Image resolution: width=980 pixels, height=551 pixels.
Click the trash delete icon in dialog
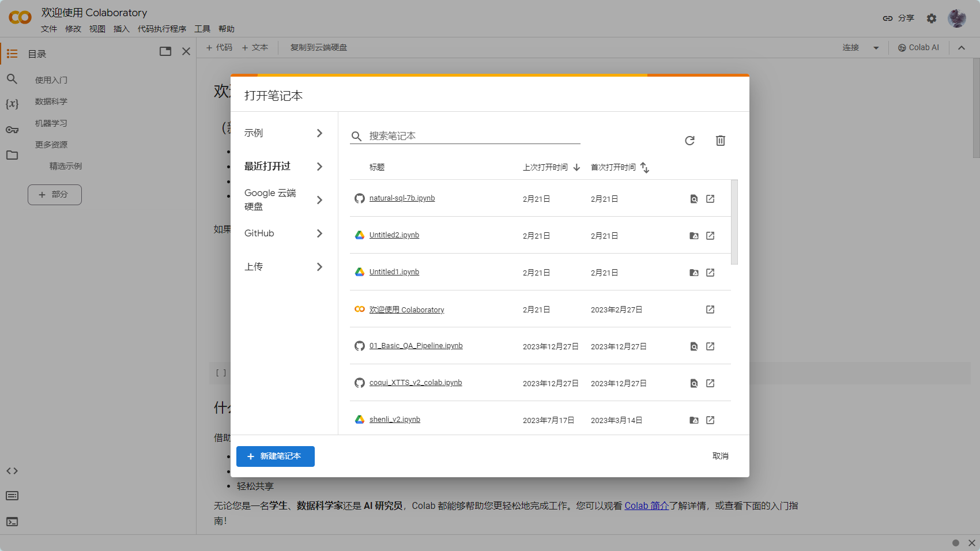coord(721,141)
